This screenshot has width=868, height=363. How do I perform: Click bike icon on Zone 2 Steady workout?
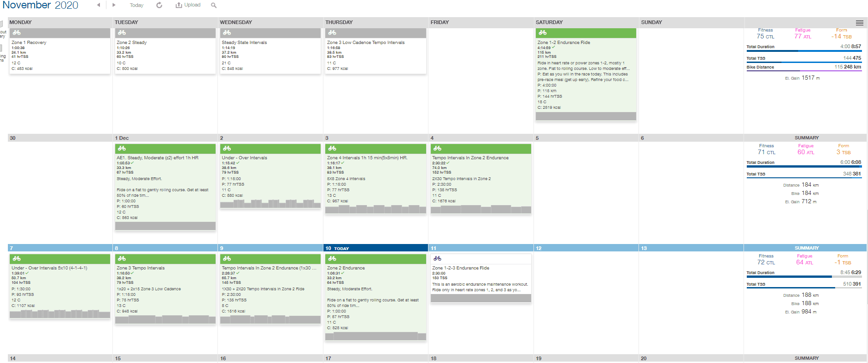[122, 33]
